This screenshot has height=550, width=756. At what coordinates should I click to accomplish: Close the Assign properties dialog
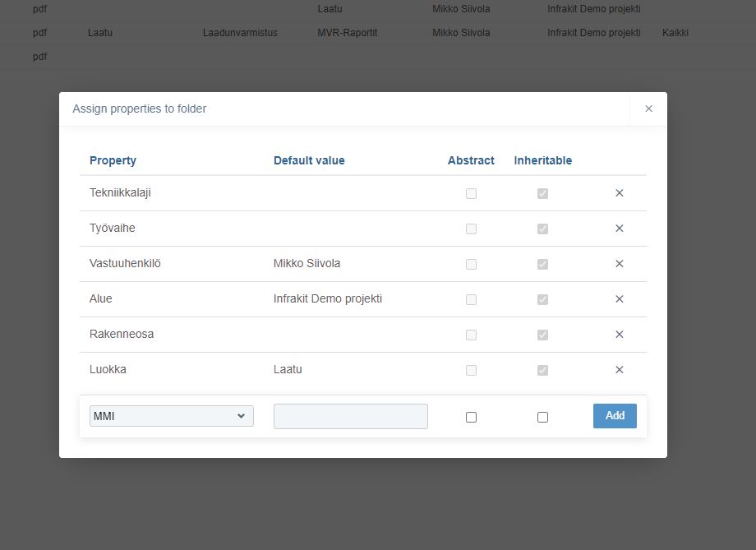(x=648, y=109)
